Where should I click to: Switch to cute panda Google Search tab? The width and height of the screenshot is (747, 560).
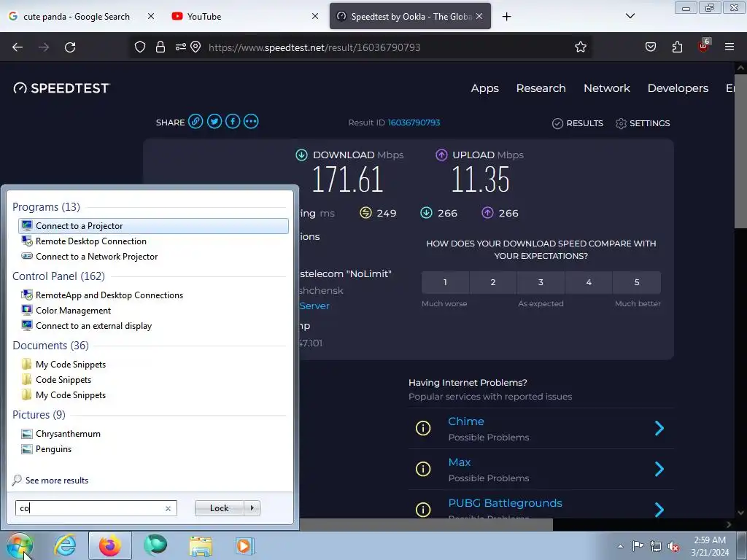[76, 17]
